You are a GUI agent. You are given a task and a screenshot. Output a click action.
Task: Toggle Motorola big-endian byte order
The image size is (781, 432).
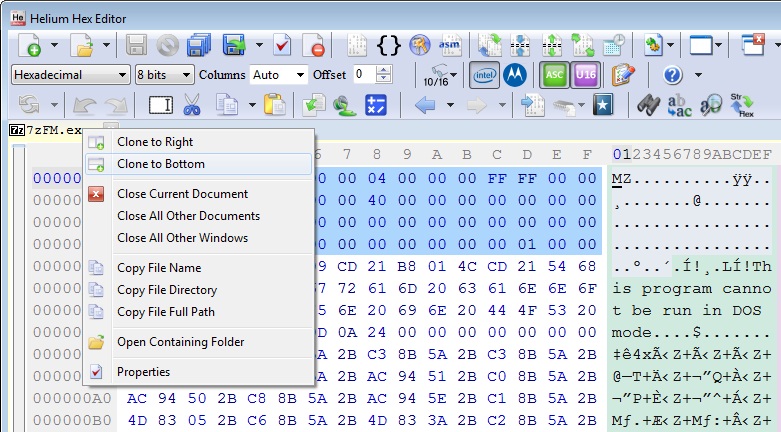[515, 75]
